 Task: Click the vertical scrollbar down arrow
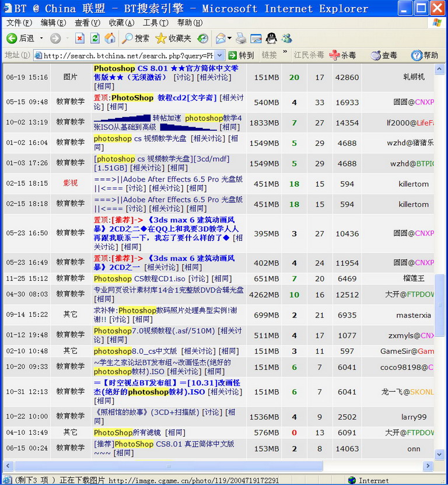click(x=439, y=454)
